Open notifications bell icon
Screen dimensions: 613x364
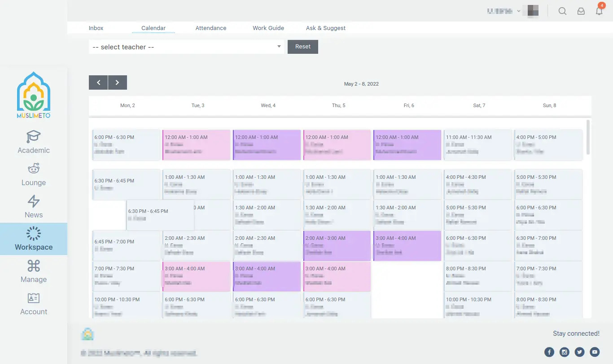[599, 11]
